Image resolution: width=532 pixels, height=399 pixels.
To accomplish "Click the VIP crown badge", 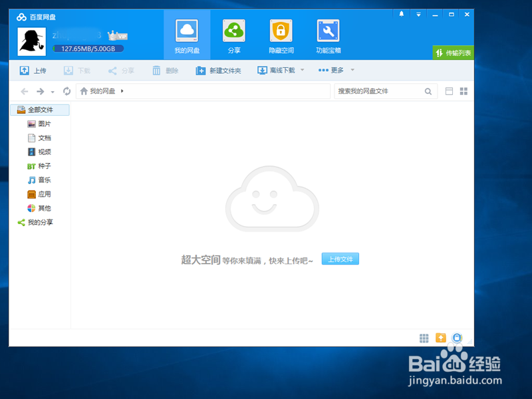I will (118, 36).
